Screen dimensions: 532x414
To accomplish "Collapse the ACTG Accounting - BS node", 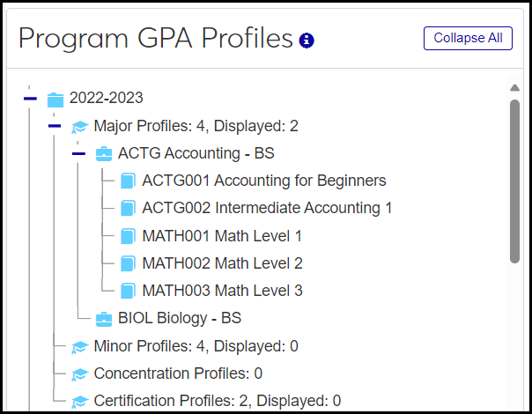I will click(79, 154).
